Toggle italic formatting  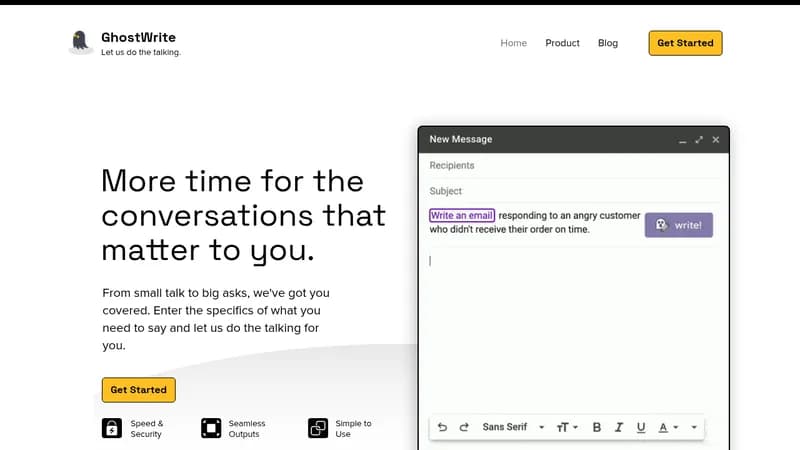click(619, 427)
